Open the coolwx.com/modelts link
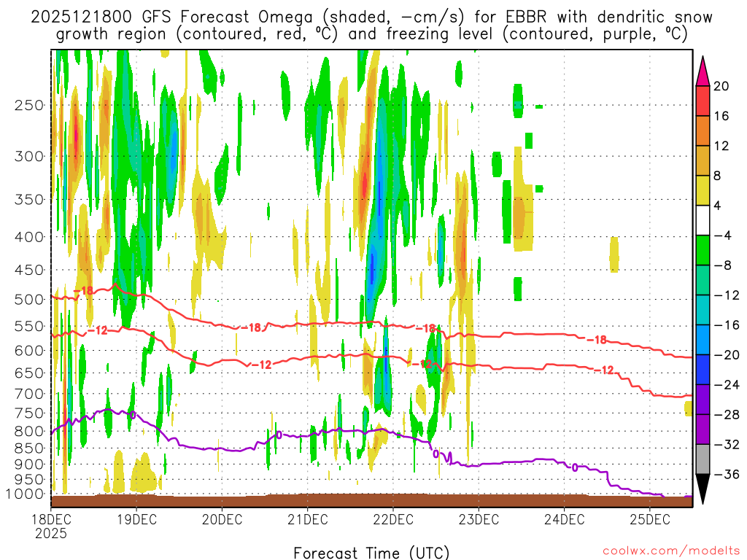Viewport: 747px width, 560px height. (671, 551)
